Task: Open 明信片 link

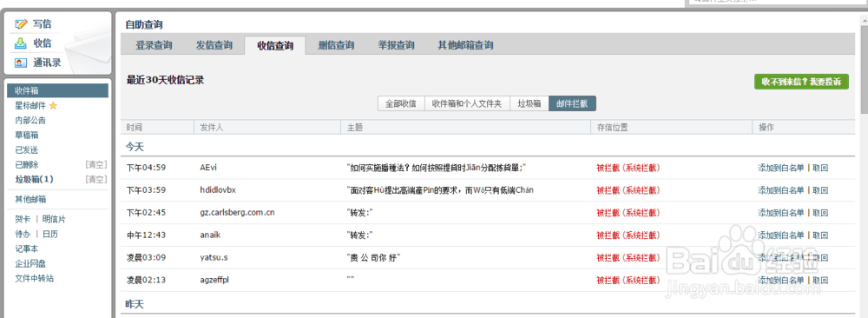Action: (x=54, y=220)
